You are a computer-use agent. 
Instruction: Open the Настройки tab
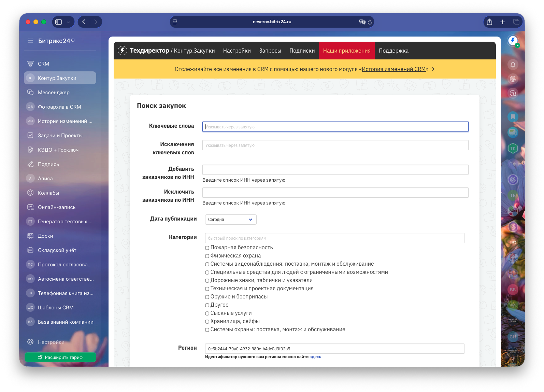[237, 51]
